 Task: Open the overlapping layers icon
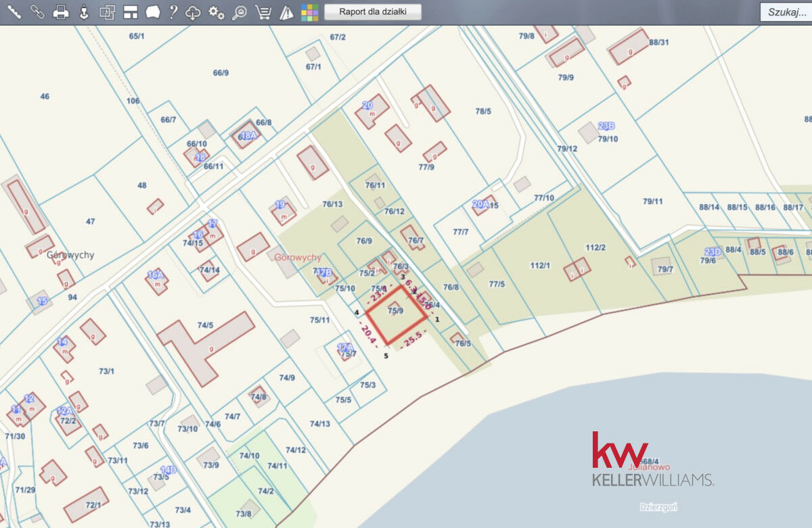[x=107, y=12]
